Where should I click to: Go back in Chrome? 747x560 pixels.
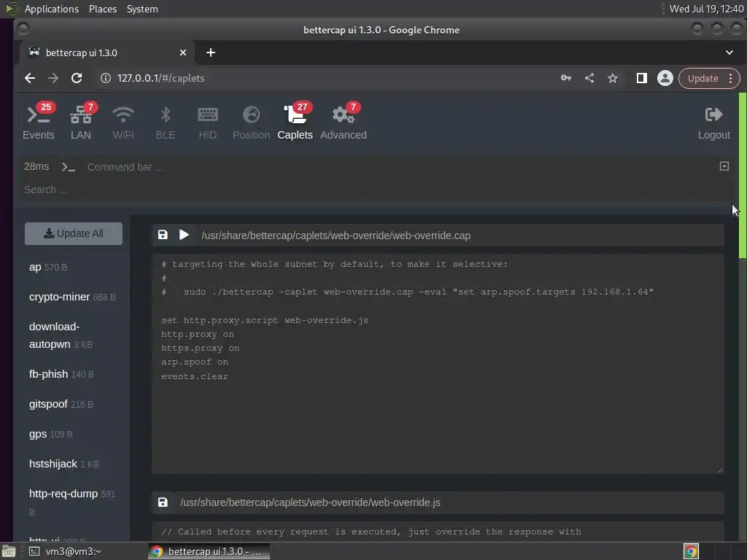(30, 78)
